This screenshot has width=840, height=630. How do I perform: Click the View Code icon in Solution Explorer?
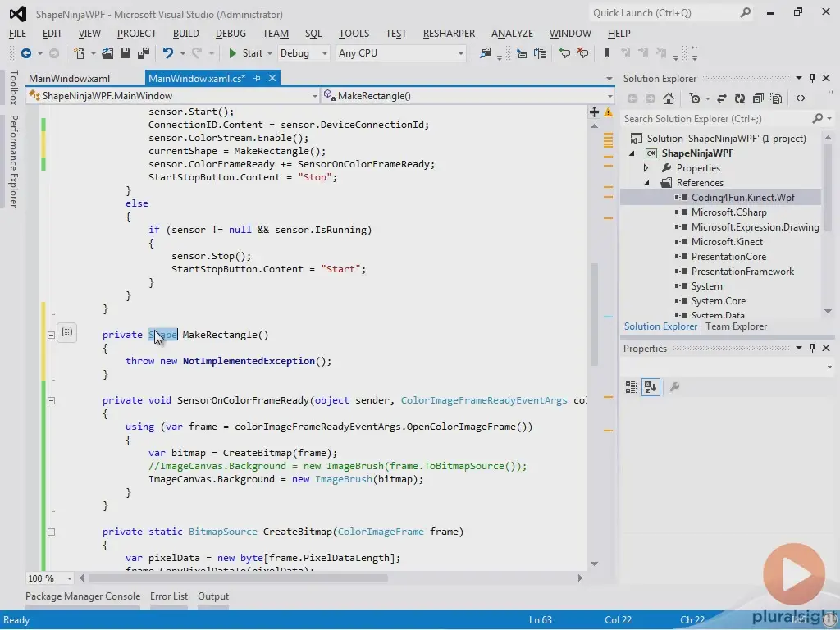801,98
